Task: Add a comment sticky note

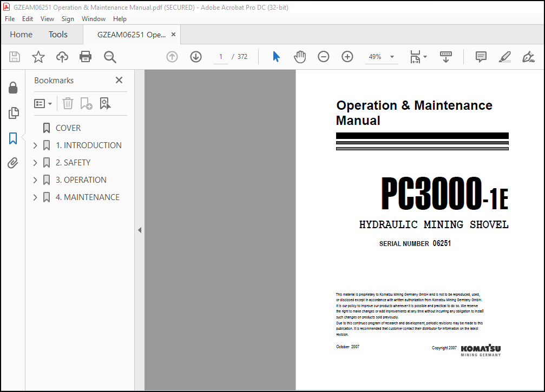Action: [481, 57]
